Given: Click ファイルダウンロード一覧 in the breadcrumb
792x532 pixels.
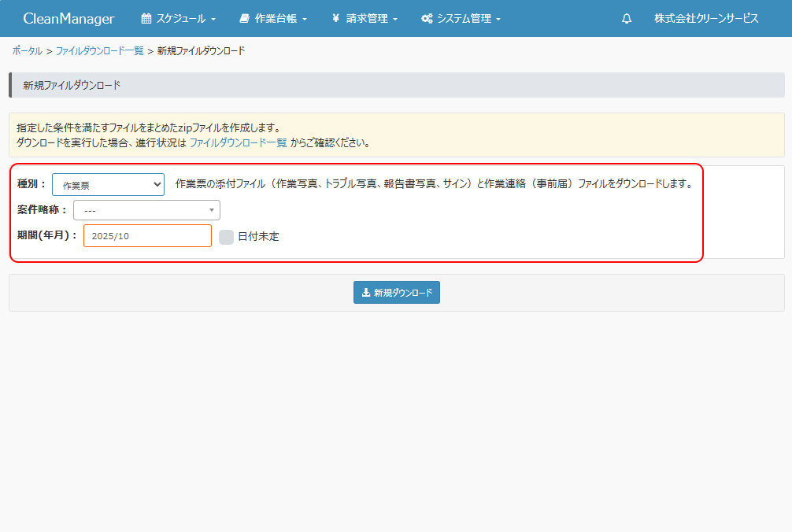Looking at the screenshot, I should [99, 50].
